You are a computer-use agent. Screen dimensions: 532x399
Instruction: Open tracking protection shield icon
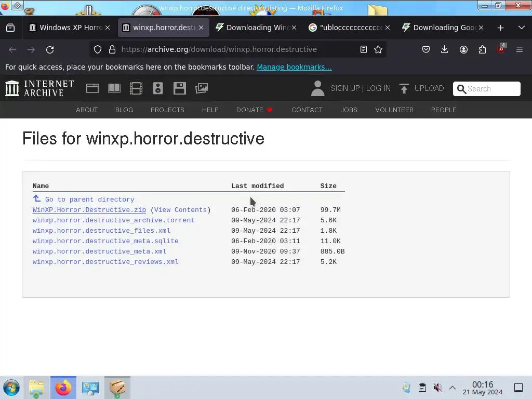tap(98, 49)
